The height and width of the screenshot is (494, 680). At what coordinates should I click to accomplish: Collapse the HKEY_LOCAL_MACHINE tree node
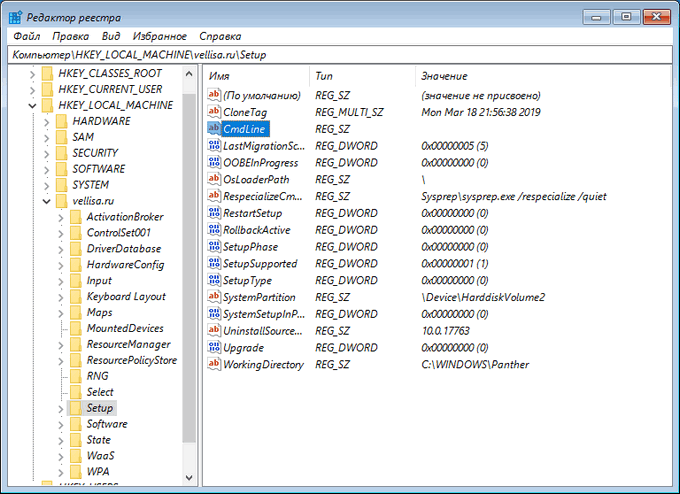(x=33, y=105)
